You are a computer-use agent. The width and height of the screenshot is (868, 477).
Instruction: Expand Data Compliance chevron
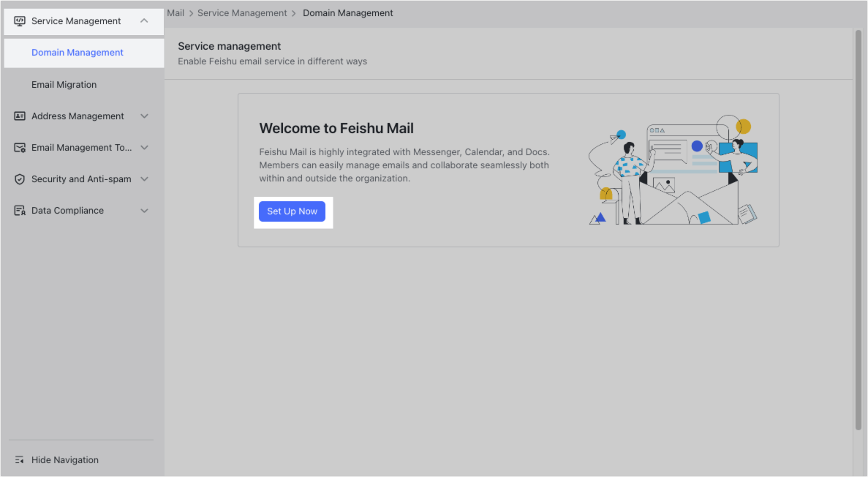coord(144,211)
